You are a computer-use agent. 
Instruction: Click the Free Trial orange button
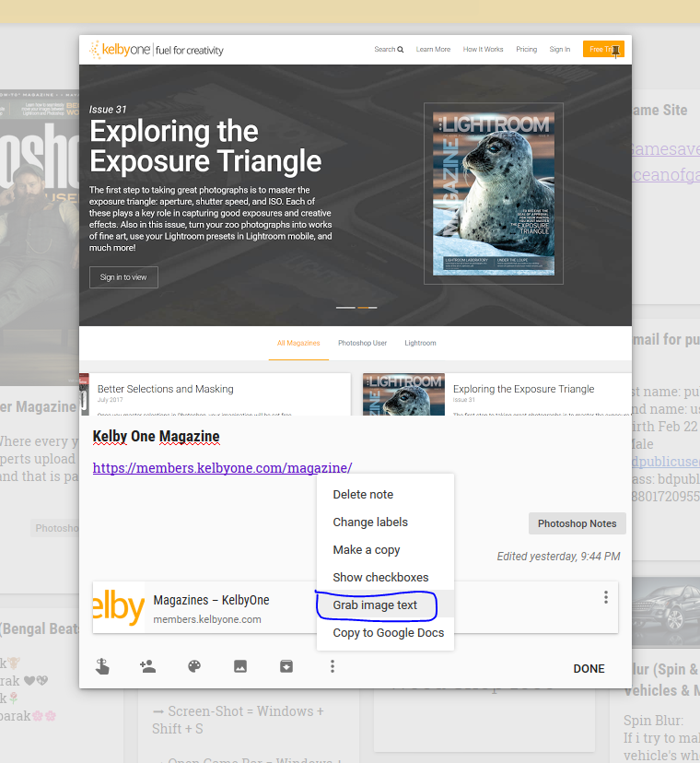603,49
